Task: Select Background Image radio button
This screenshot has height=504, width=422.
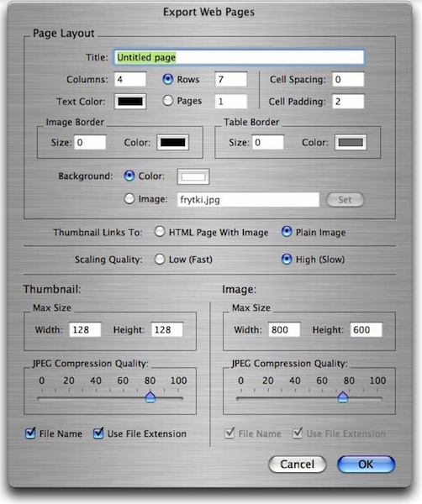Action: 129,198
